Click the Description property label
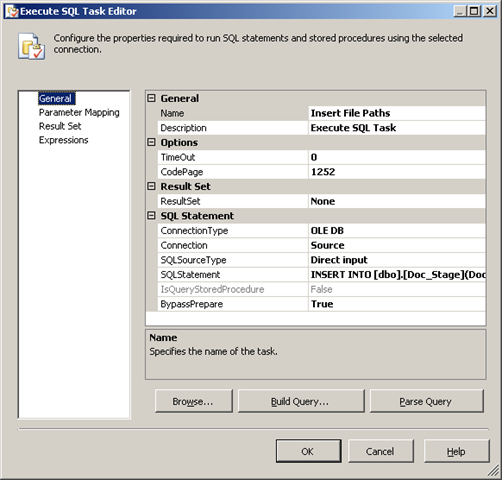 tap(183, 128)
